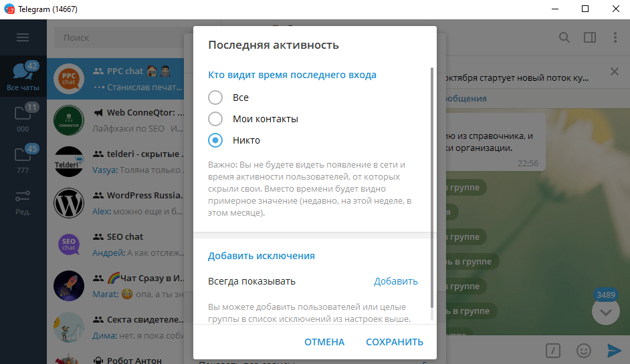Open the chat options three-dot menu
The width and height of the screenshot is (630, 364).
pyautogui.click(x=614, y=37)
